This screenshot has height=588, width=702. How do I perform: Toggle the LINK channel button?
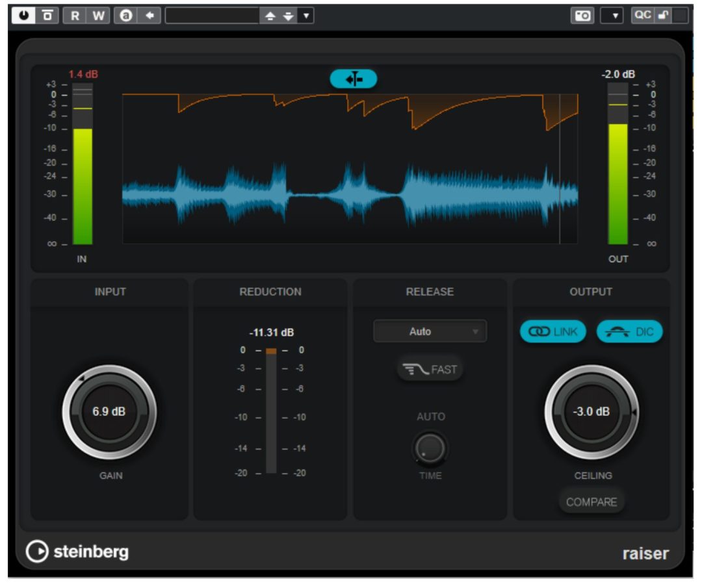(x=553, y=331)
